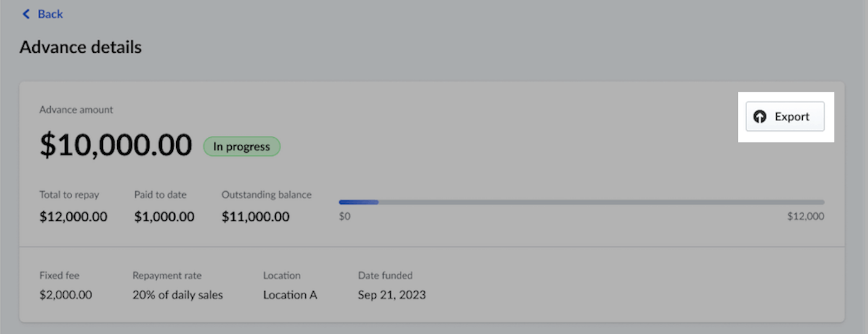Select the $2,000.00 fixed fee value
Image resolution: width=868 pixels, height=334 pixels.
point(66,295)
